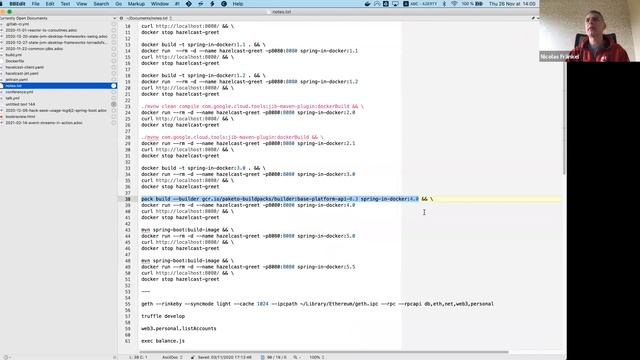Select hazelcast-client.yaml in the documents list
The width and height of the screenshot is (640, 360).
pos(24,67)
